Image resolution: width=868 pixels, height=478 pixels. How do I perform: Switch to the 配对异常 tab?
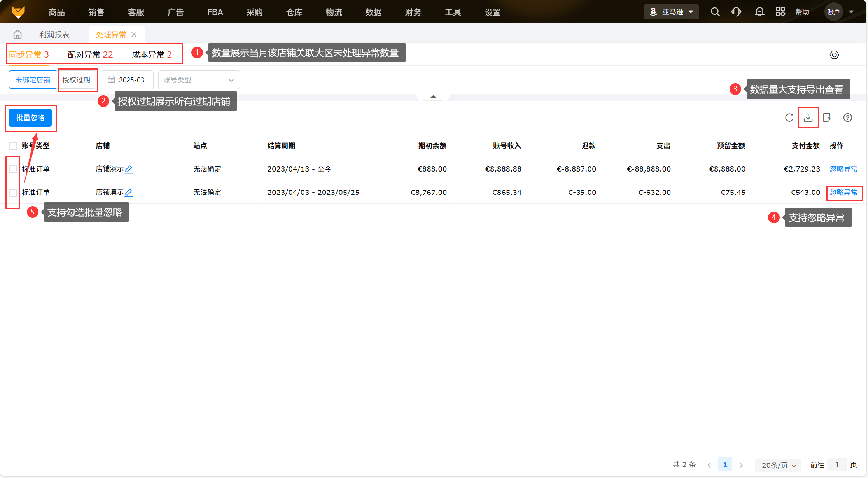click(90, 54)
